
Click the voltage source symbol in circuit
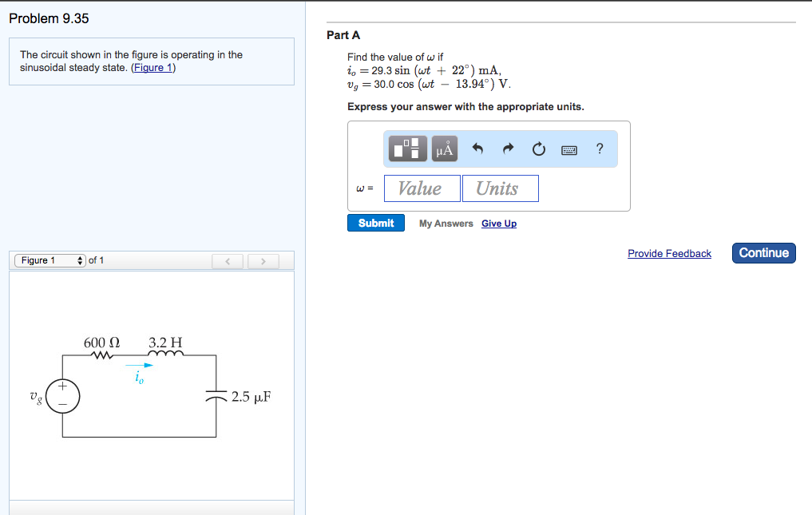click(x=62, y=396)
